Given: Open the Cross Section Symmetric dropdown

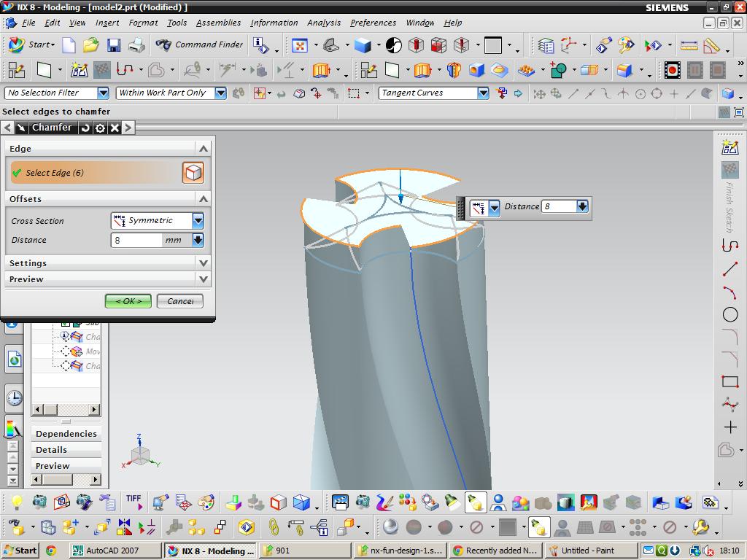Looking at the screenshot, I should coord(198,220).
